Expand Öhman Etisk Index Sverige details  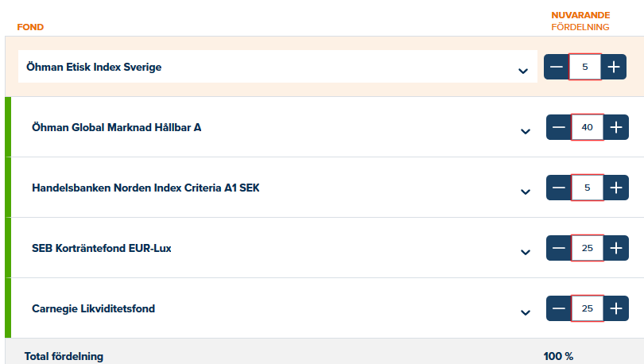tap(523, 71)
